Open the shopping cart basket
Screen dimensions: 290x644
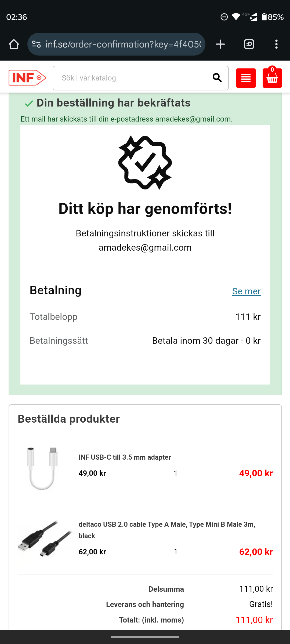(x=272, y=78)
